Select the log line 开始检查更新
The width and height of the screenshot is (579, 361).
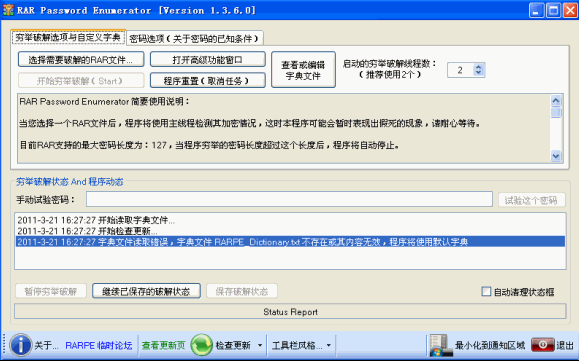click(x=290, y=231)
